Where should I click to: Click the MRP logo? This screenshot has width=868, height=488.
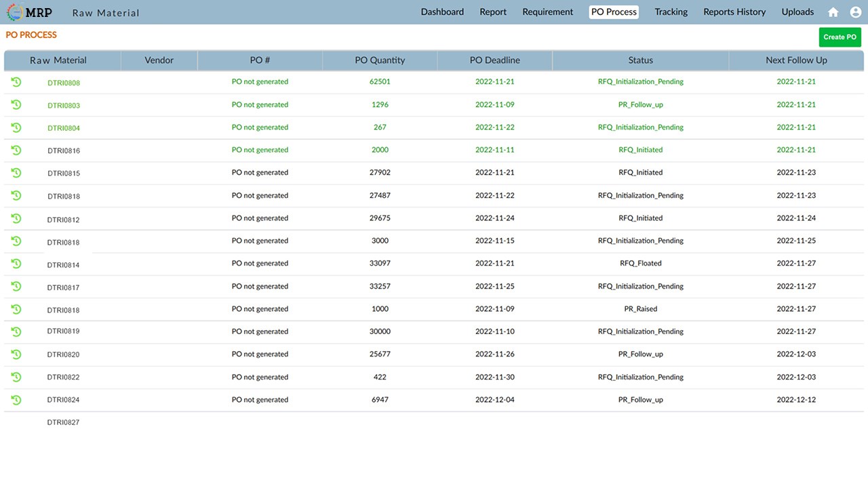[x=30, y=12]
